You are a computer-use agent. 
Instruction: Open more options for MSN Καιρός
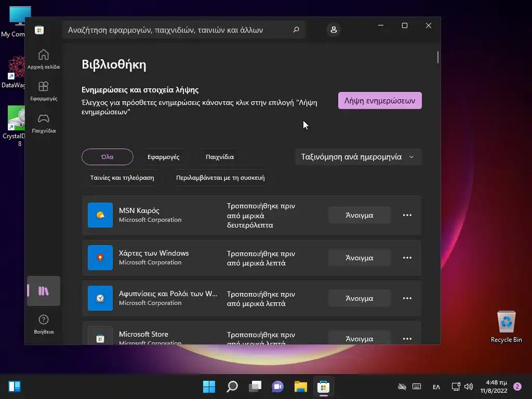point(407,215)
